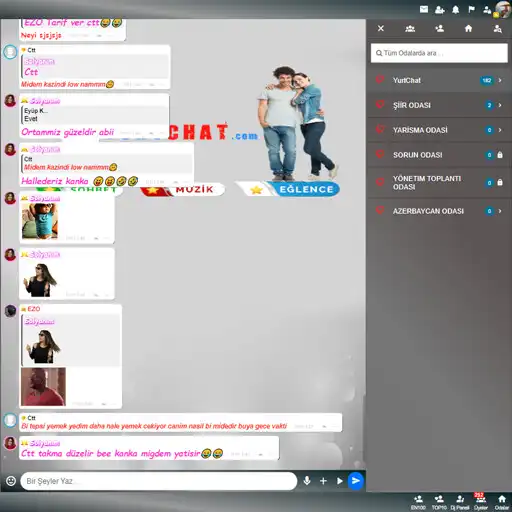This screenshot has width=512, height=512.
Task: Open the emoji picker smiley icon
Action: point(11,481)
